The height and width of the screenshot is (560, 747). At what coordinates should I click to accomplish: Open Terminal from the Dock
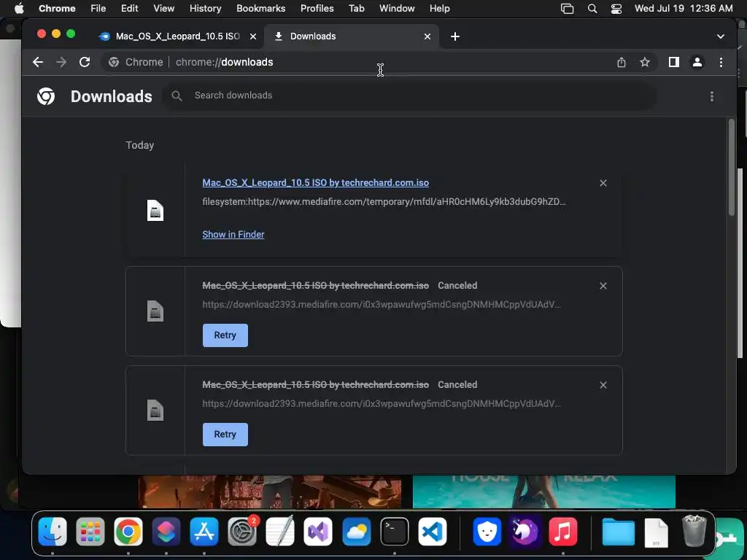point(395,532)
